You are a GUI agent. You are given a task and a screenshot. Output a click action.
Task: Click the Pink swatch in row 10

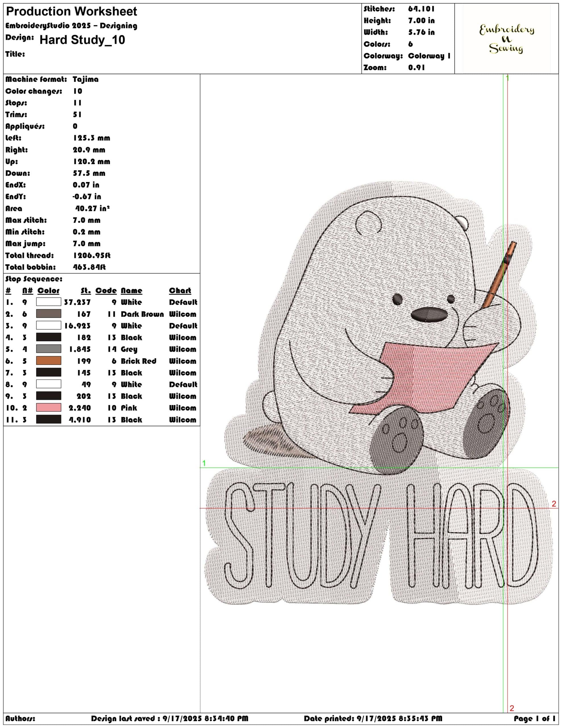coord(49,408)
